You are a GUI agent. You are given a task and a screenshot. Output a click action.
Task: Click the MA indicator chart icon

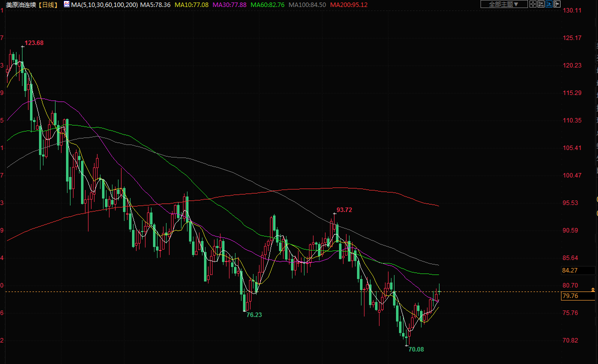coord(66,4)
